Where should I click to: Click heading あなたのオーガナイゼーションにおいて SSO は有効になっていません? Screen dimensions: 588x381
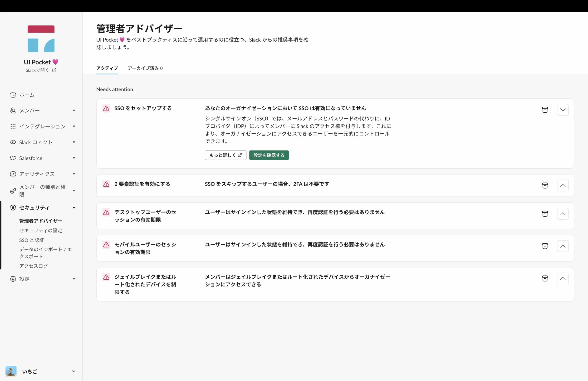coord(285,108)
